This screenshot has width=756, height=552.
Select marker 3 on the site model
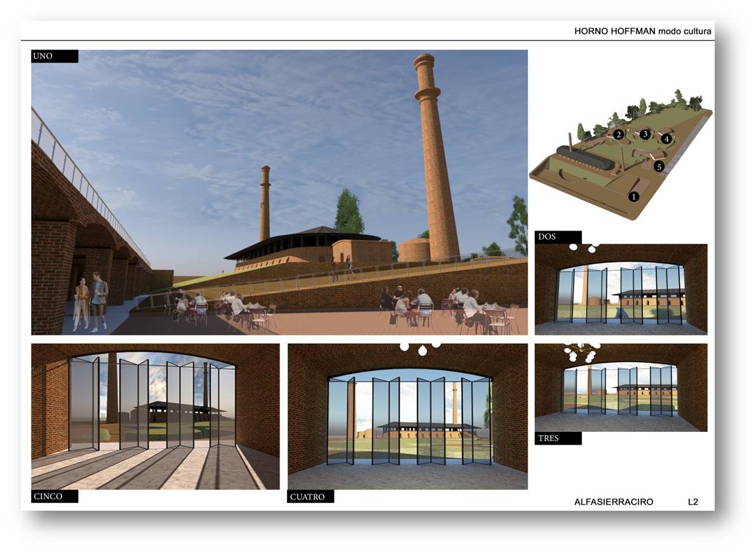coord(645,134)
